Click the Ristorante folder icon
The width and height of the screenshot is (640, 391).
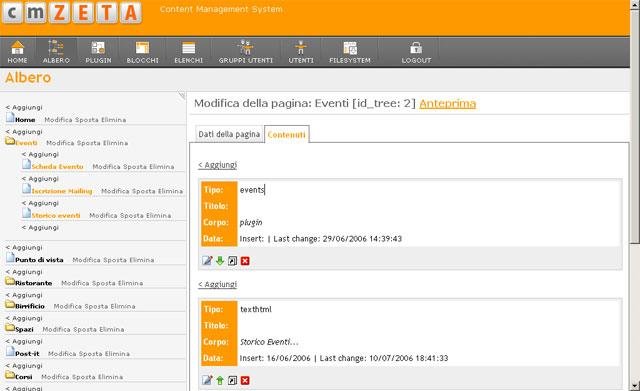click(x=10, y=282)
